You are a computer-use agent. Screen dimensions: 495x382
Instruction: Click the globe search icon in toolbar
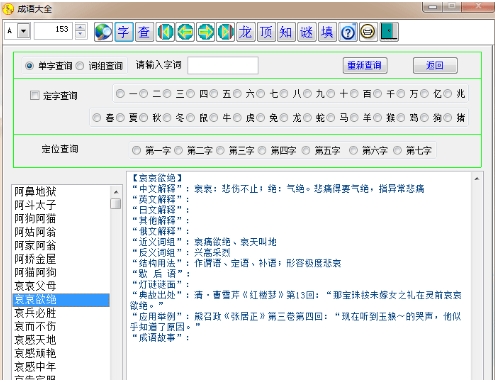103,32
